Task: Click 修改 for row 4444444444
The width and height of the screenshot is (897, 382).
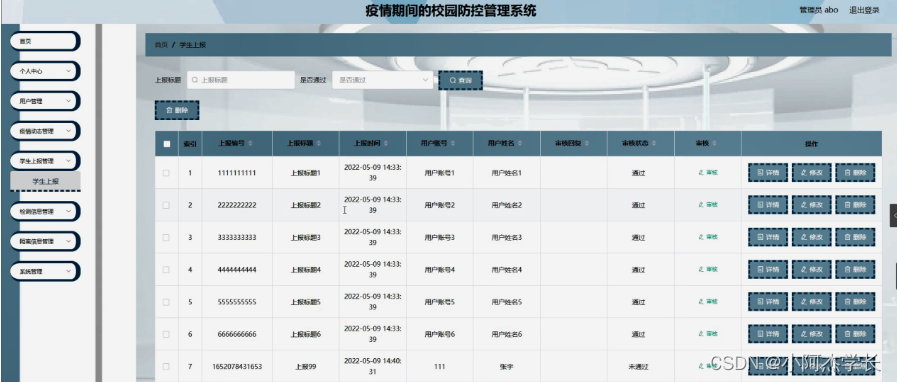Action: click(811, 269)
